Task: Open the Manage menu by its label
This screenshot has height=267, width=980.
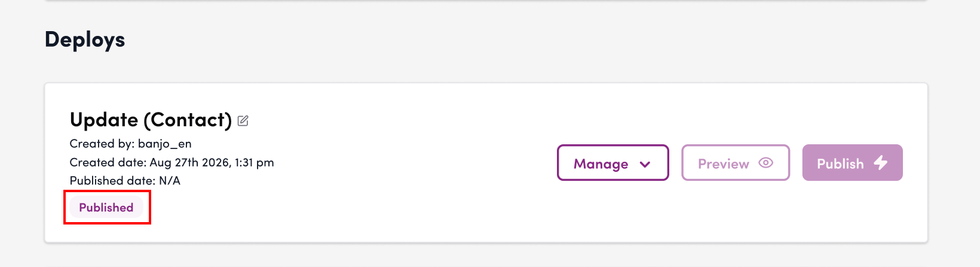Action: pos(601,164)
